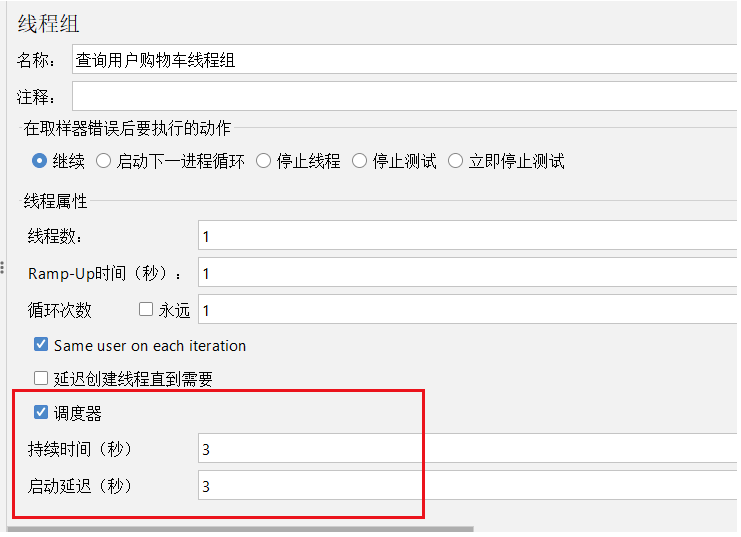Click the 线程数 input field

[x=469, y=235]
